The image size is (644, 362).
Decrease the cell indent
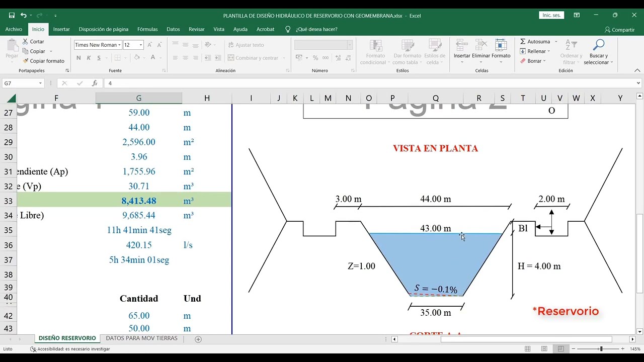coord(208,58)
